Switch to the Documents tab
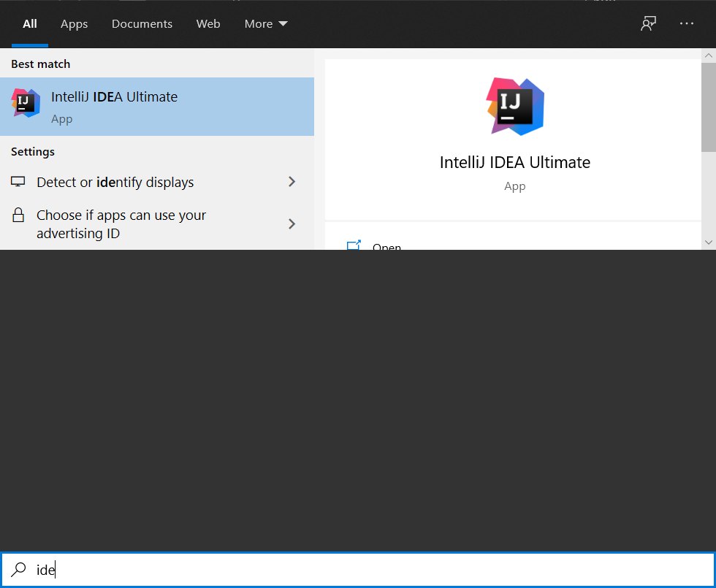Viewport: 716px width, 588px height. click(142, 23)
